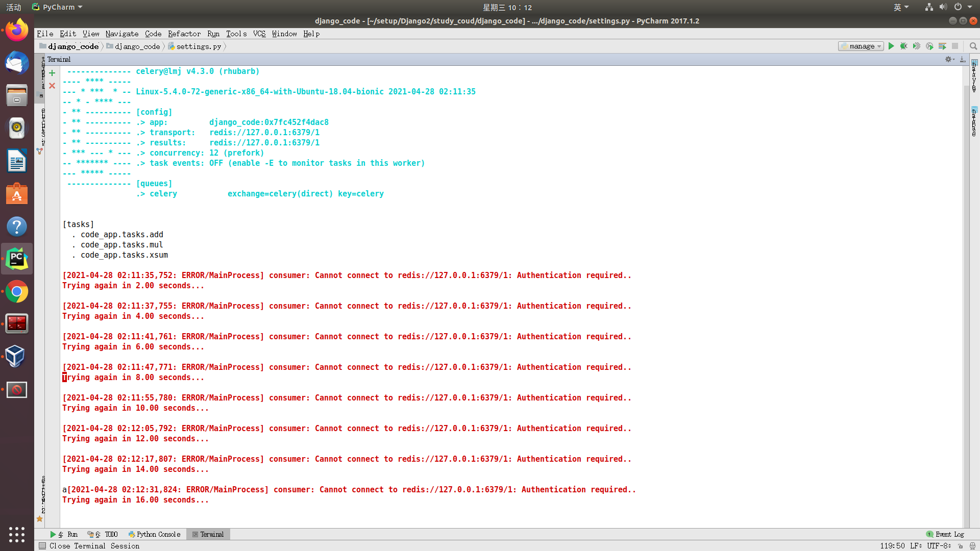Toggle tool window quick access icon at bottom-left
The width and height of the screenshot is (980, 551).
tap(42, 546)
